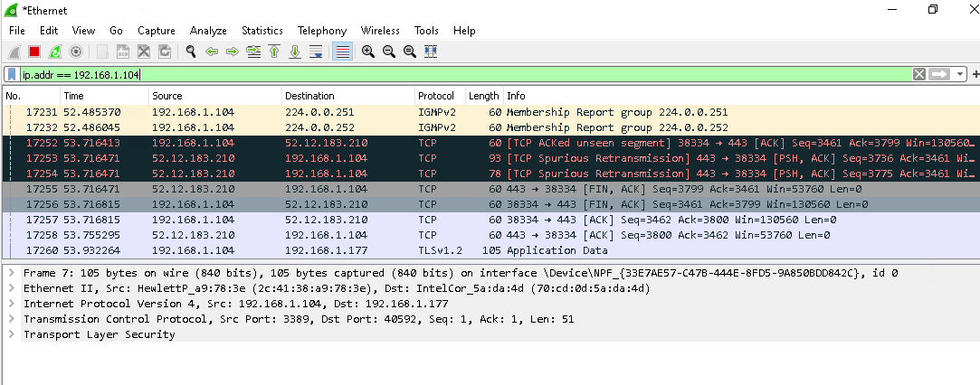
Task: Open Find packet magnifier tool
Action: pyautogui.click(x=191, y=52)
